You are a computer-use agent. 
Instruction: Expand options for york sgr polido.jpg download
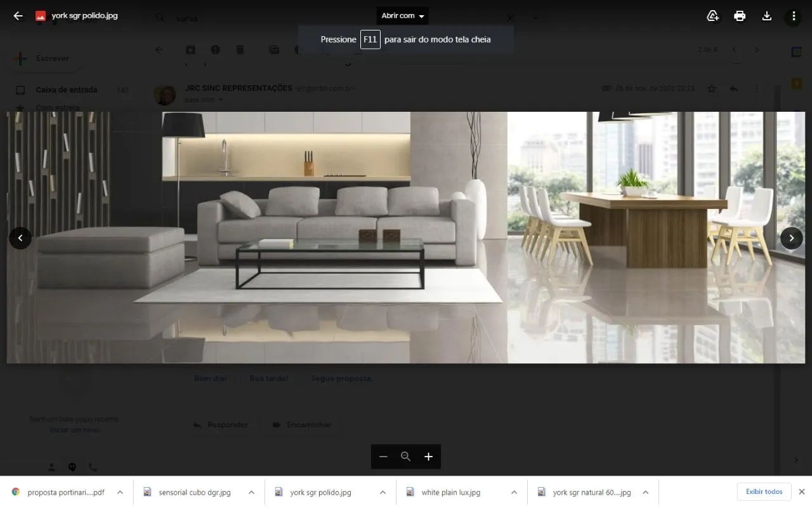point(383,492)
